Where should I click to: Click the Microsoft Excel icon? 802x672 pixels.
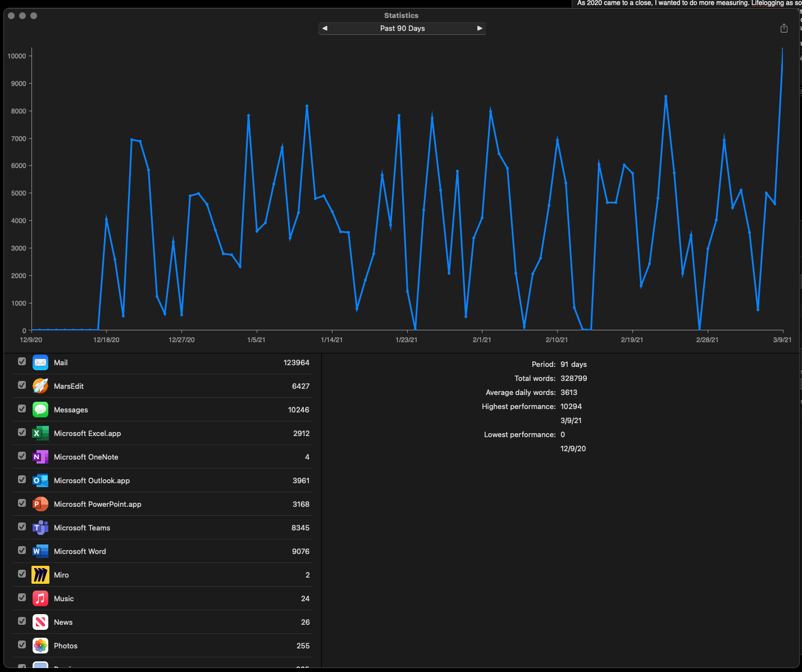point(40,433)
